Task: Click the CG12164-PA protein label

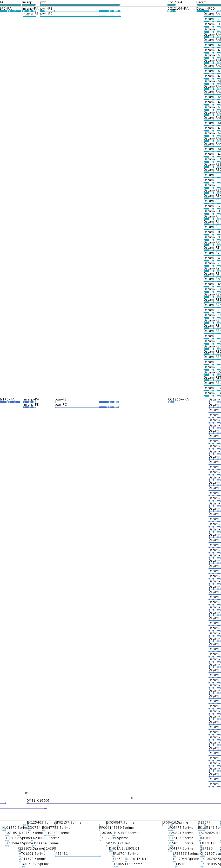Action: [179, 399]
